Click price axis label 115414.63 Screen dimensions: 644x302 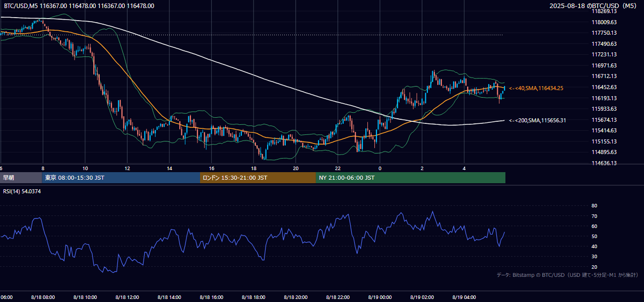click(x=604, y=130)
